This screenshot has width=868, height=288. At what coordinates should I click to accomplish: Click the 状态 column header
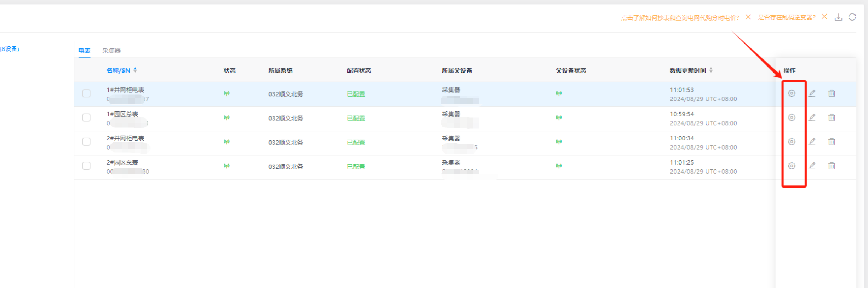click(229, 70)
